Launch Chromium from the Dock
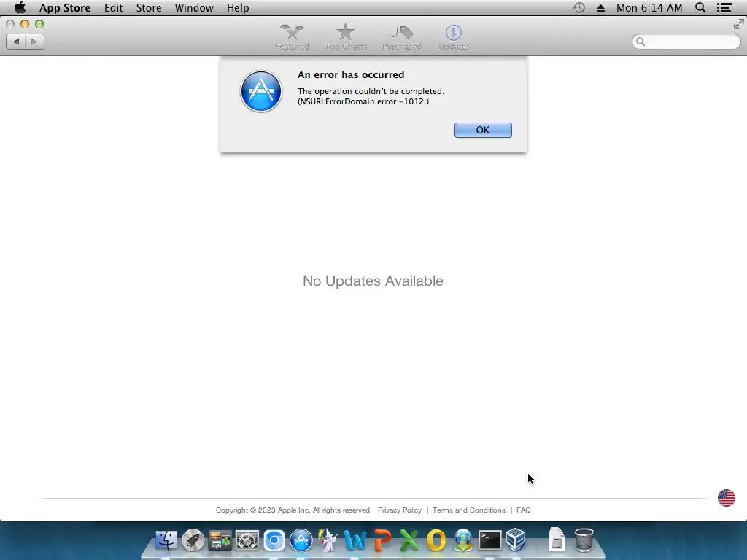The width and height of the screenshot is (747, 560). (274, 540)
